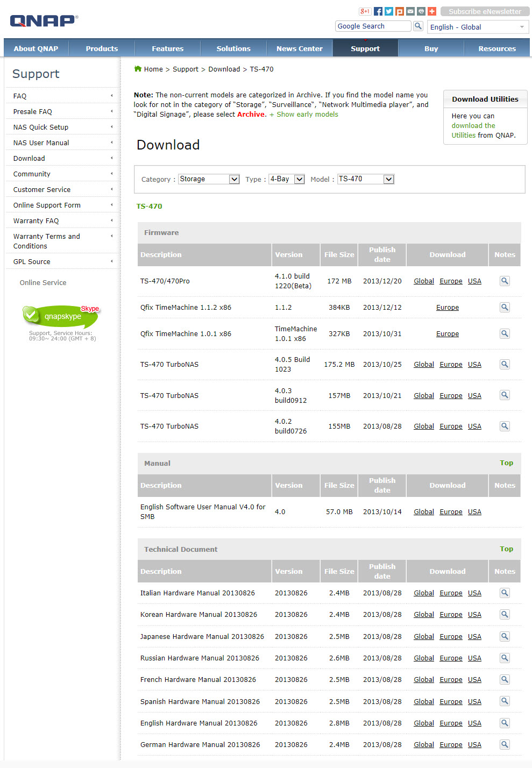Screen dimensions: 532x768
Task: Click the email share icon
Action: point(410,11)
